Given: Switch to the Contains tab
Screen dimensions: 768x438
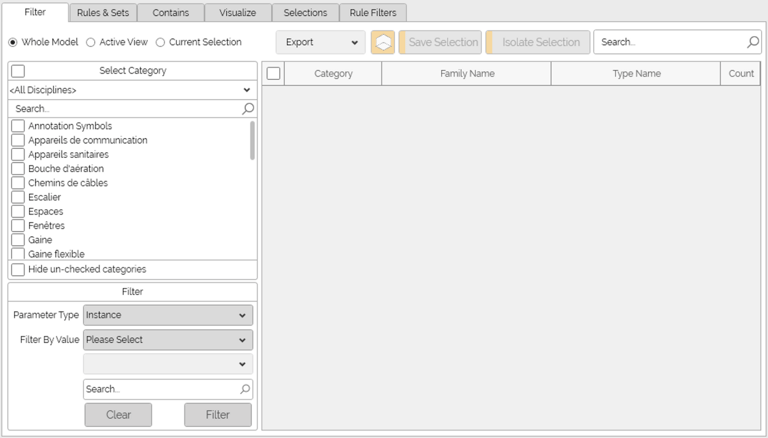Looking at the screenshot, I should (170, 13).
